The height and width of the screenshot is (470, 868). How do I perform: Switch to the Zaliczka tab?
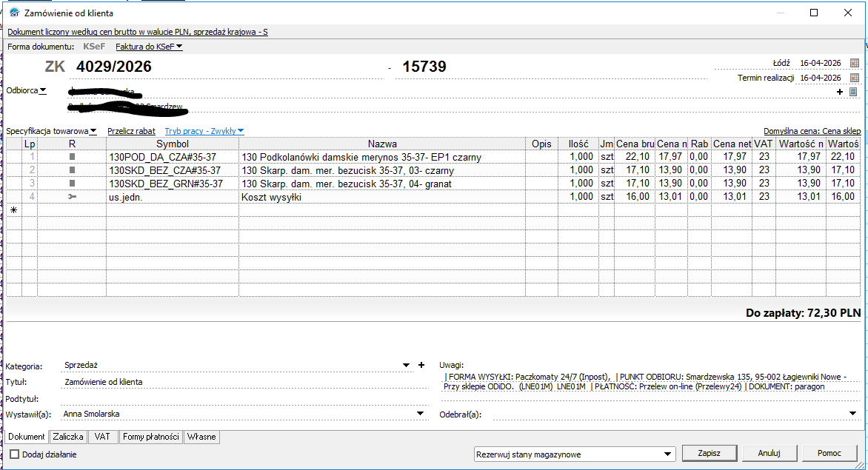click(x=68, y=437)
